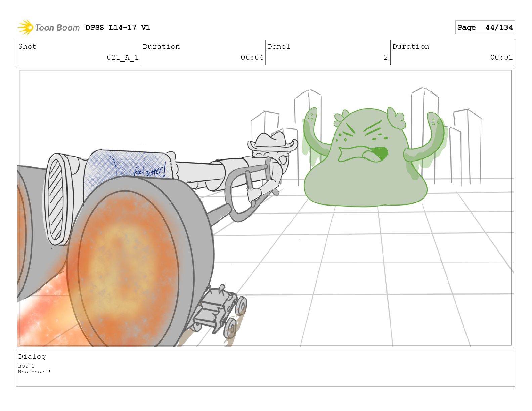Screen dimensions: 532x411
Task: Select the panel number "2"
Action: click(x=386, y=57)
